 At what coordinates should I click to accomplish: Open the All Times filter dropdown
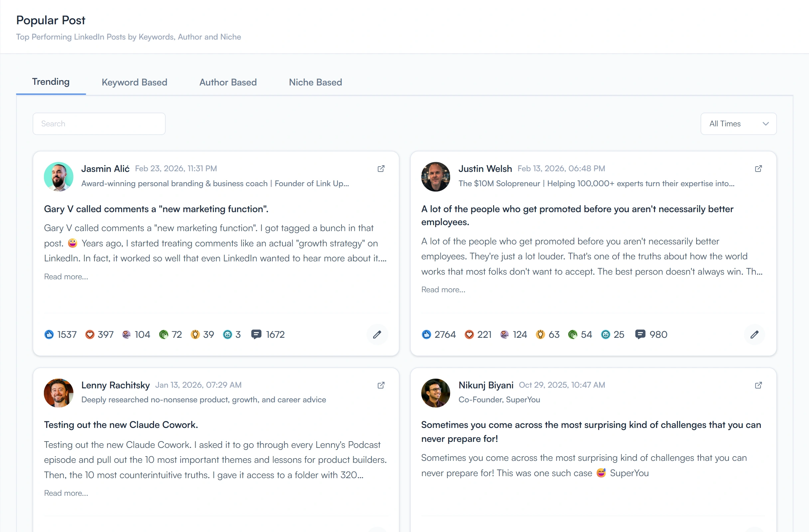click(x=738, y=124)
